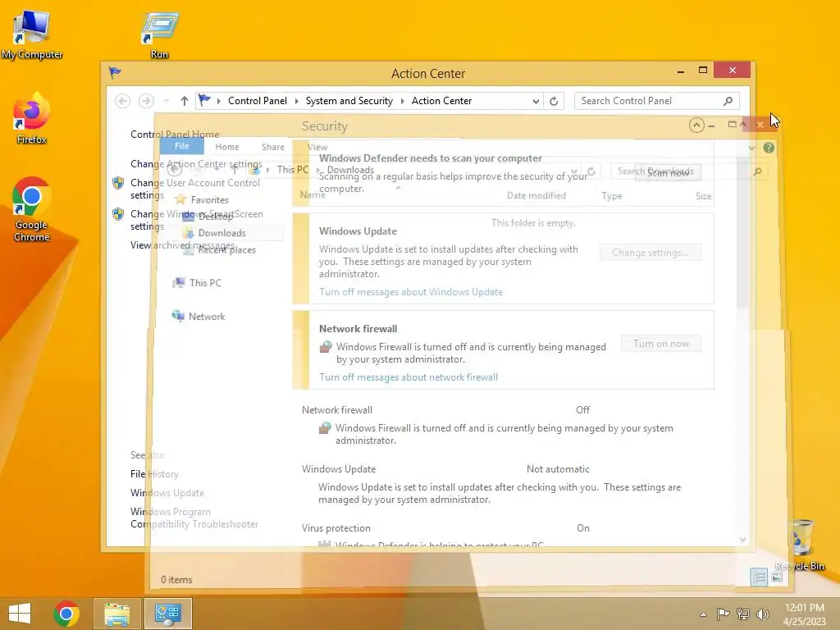Open the volume speaker tray icon

(762, 614)
